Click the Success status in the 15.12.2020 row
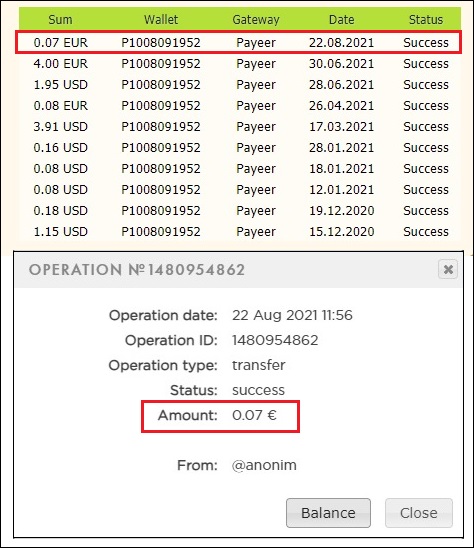 [426, 231]
